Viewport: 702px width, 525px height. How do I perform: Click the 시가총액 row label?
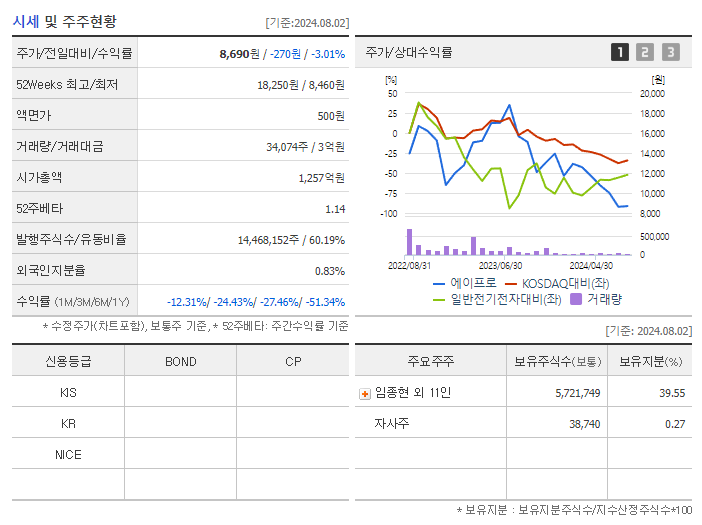pos(39,177)
